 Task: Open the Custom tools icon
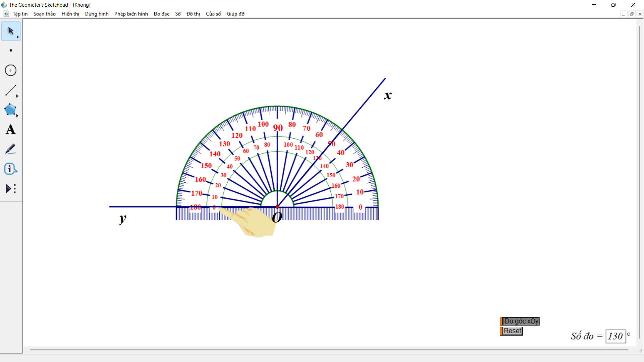pos(11,188)
